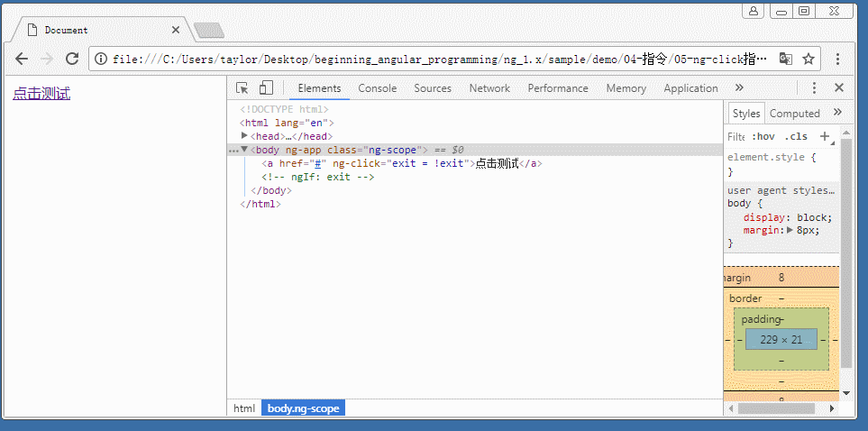
Task: Click the browser back arrow
Action: 22,59
